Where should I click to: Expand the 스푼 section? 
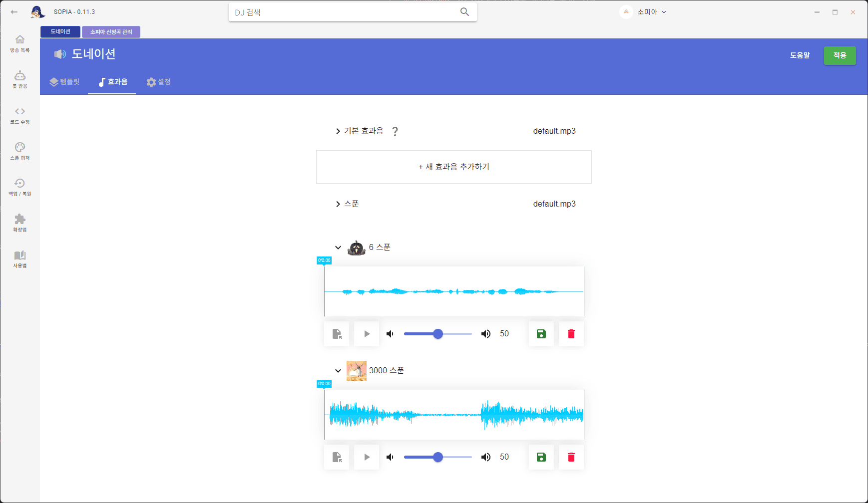[338, 204]
